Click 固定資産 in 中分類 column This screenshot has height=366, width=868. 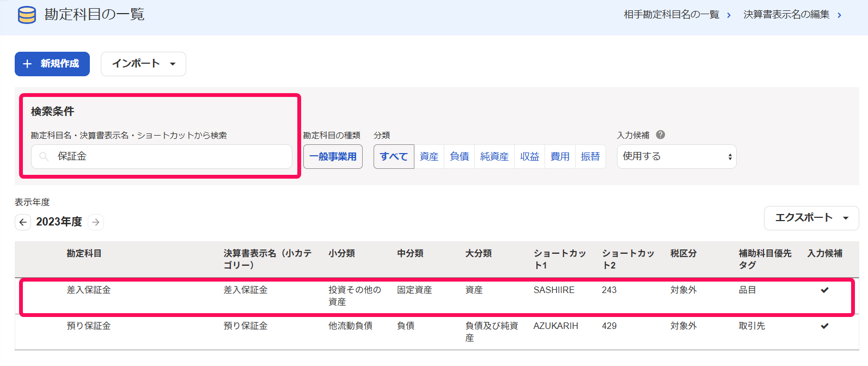pos(414,290)
